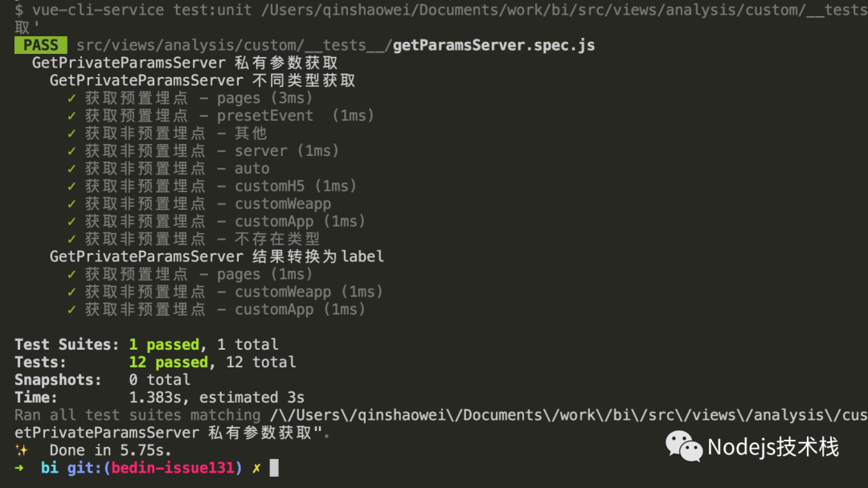
Task: Click the checkmark beside the customH5 test
Action: pyautogui.click(x=72, y=187)
